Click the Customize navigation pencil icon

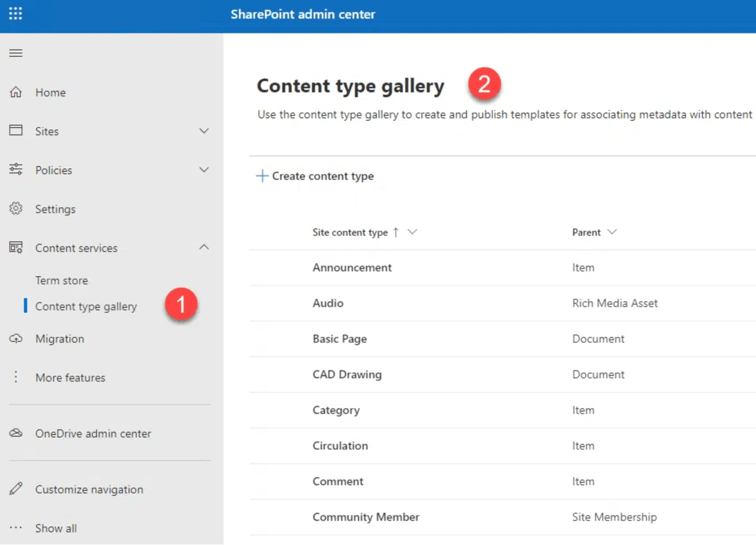click(x=16, y=489)
